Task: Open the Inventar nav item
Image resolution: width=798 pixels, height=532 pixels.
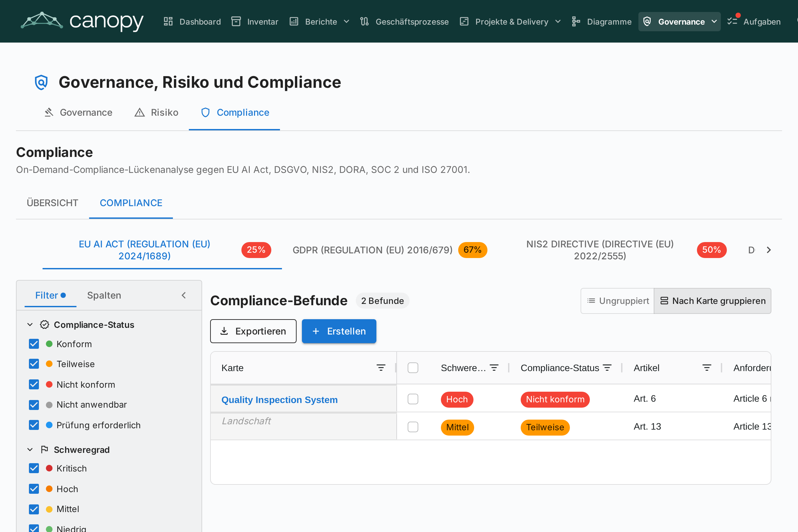Action: click(x=254, y=22)
